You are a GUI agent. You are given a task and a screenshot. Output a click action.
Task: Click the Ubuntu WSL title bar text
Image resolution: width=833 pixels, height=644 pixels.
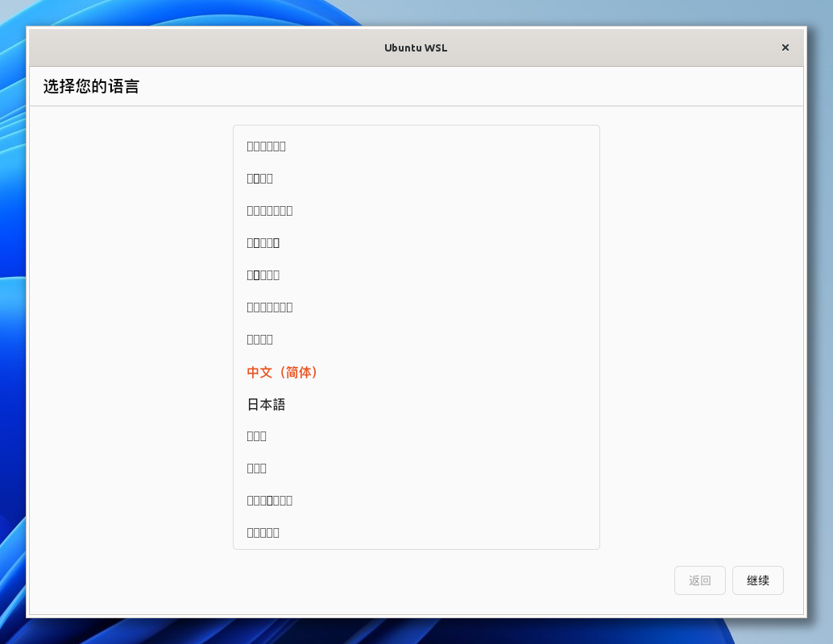point(416,47)
